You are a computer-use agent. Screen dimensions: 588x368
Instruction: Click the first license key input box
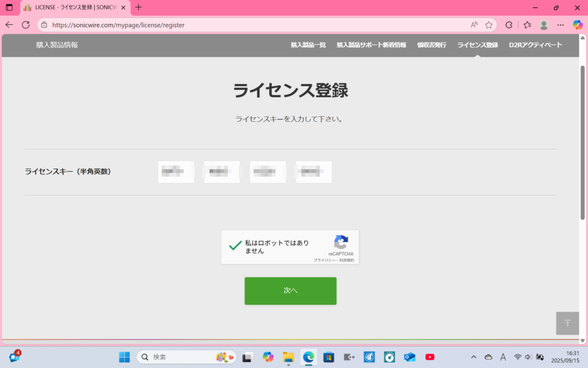[176, 172]
